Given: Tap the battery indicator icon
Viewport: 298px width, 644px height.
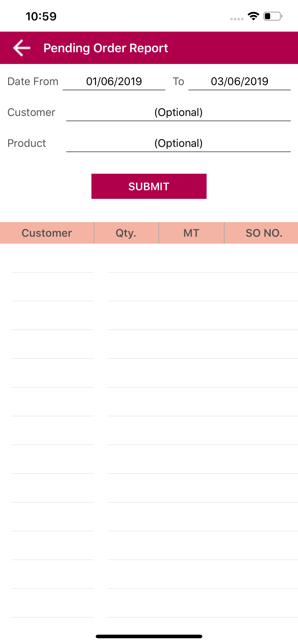Looking at the screenshot, I should click(x=273, y=16).
